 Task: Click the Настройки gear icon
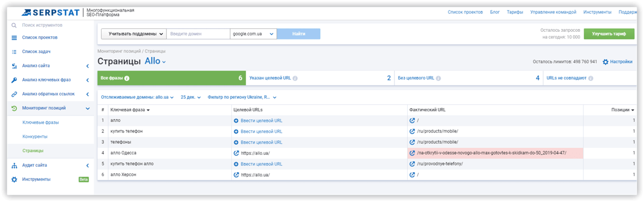tap(605, 62)
